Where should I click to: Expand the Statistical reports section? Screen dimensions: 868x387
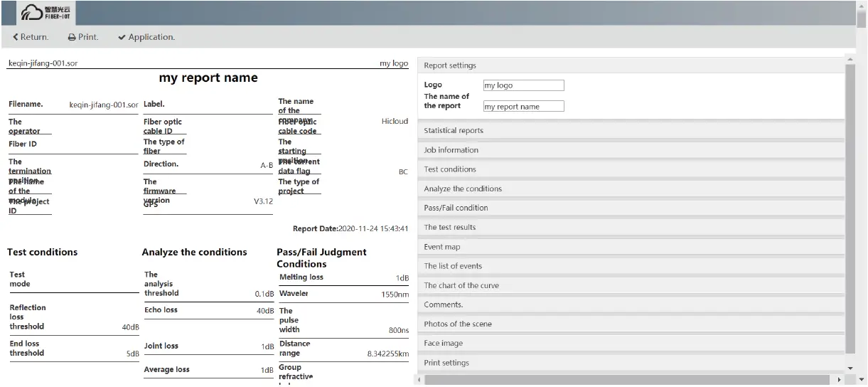pos(454,131)
